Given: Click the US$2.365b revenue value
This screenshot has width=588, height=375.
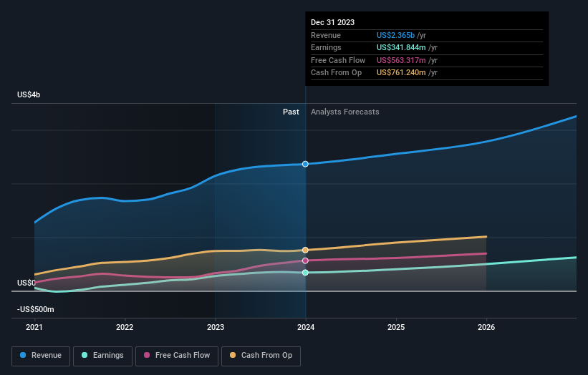Looking at the screenshot, I should tap(395, 35).
